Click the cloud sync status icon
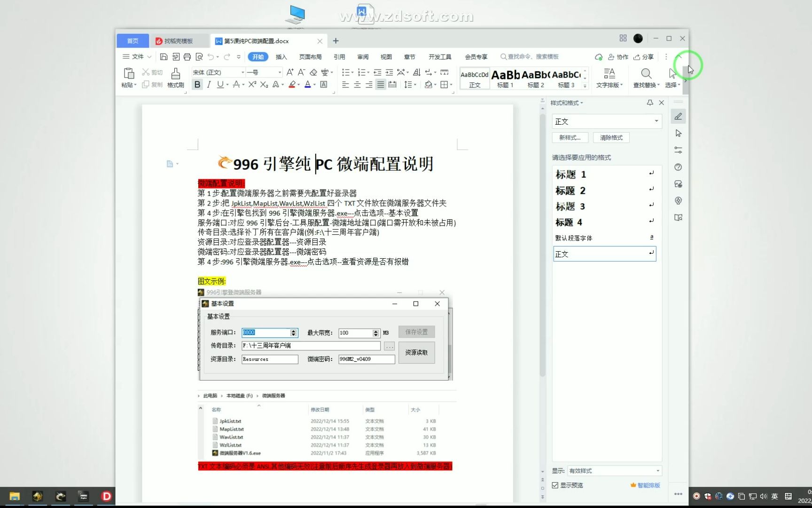 (598, 57)
